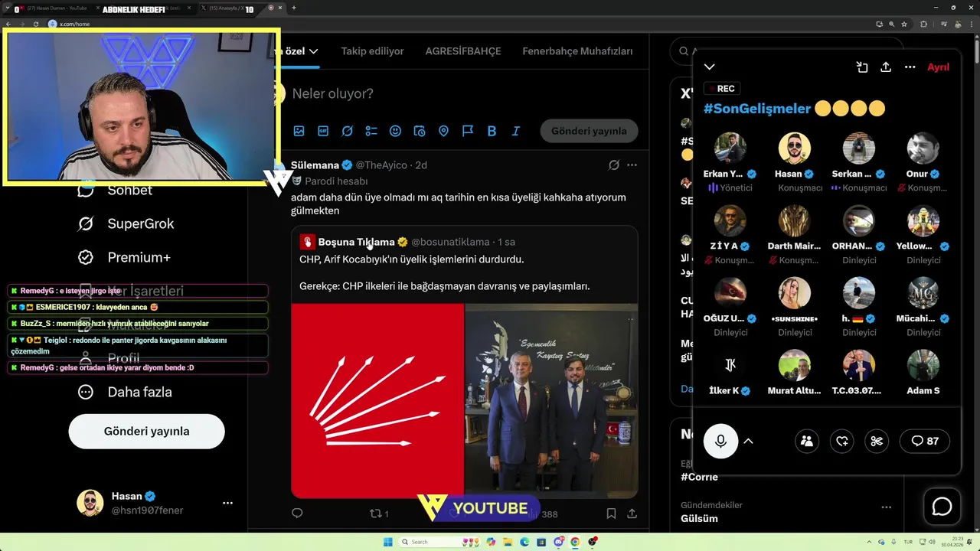The height and width of the screenshot is (551, 980).
Task: Open Microsoft Edge from taskbar
Action: pyautogui.click(x=524, y=542)
